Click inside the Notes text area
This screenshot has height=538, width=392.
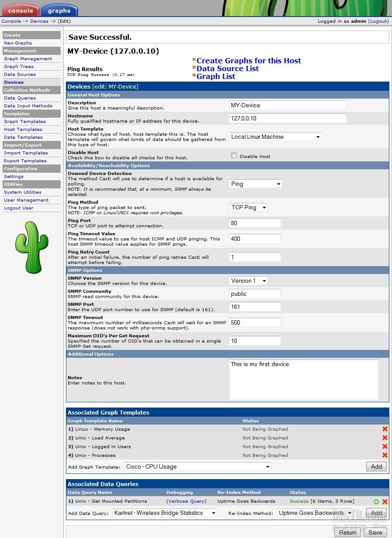click(x=304, y=380)
